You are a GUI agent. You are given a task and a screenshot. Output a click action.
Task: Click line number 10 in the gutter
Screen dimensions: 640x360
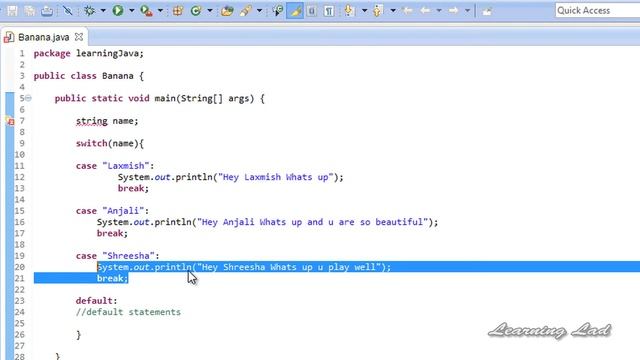pyautogui.click(x=20, y=155)
